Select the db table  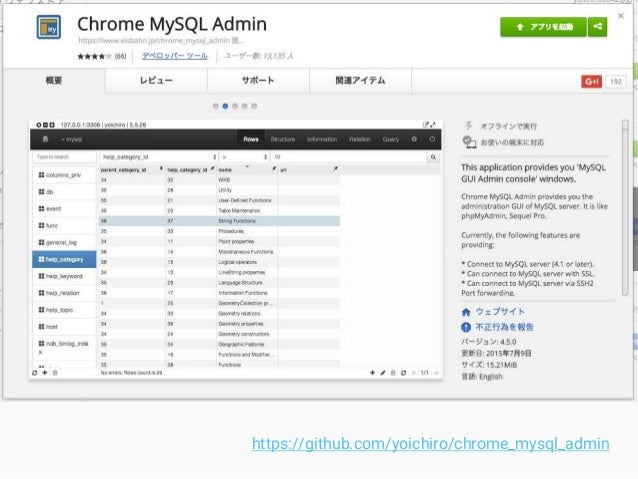click(x=64, y=192)
